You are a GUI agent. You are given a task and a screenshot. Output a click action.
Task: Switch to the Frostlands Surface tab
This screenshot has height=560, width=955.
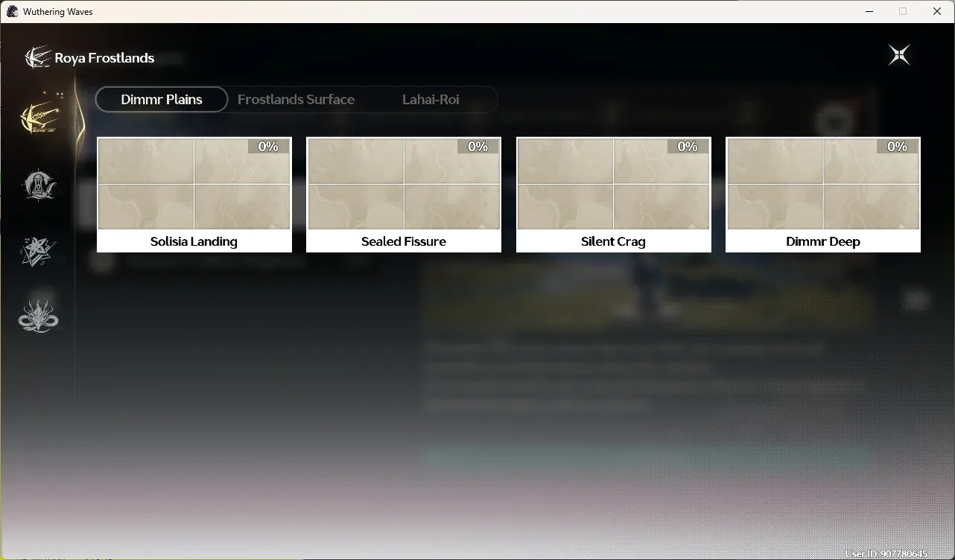(x=296, y=100)
